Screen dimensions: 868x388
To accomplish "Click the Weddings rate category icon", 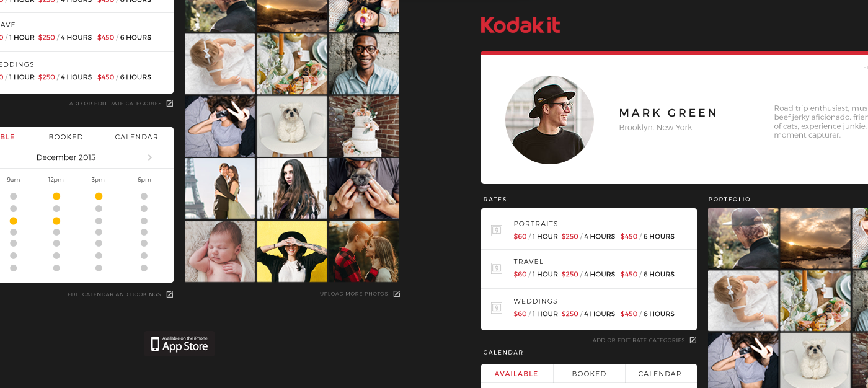I will [496, 307].
